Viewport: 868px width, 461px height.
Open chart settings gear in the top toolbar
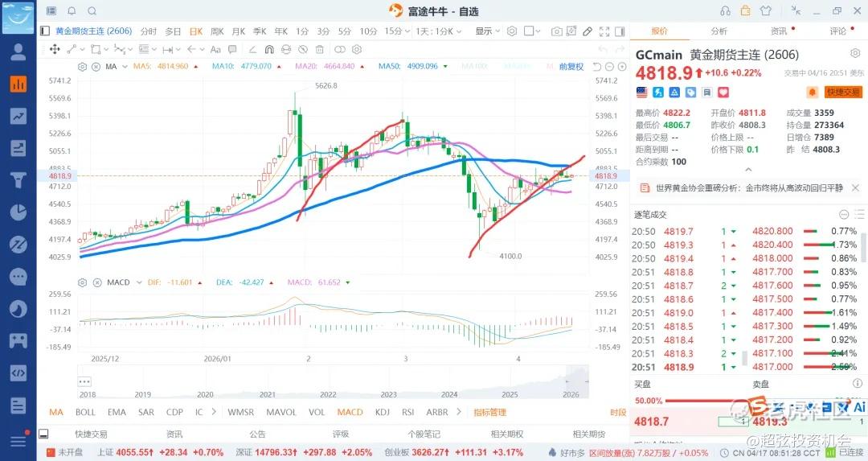(x=512, y=31)
